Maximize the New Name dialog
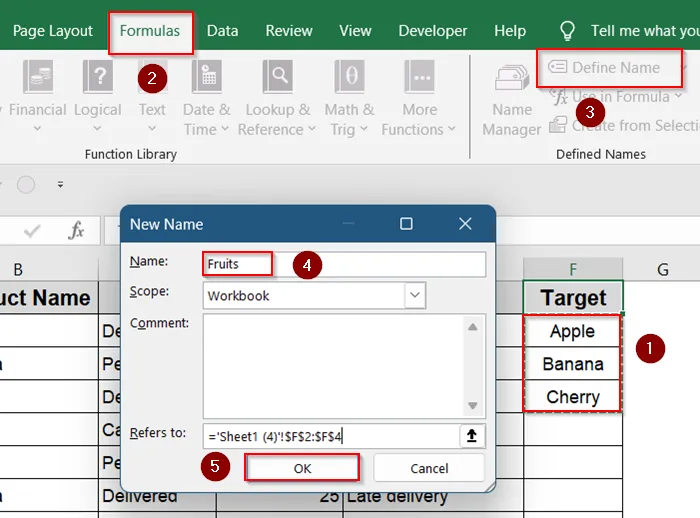This screenshot has width=700, height=518. [406, 224]
